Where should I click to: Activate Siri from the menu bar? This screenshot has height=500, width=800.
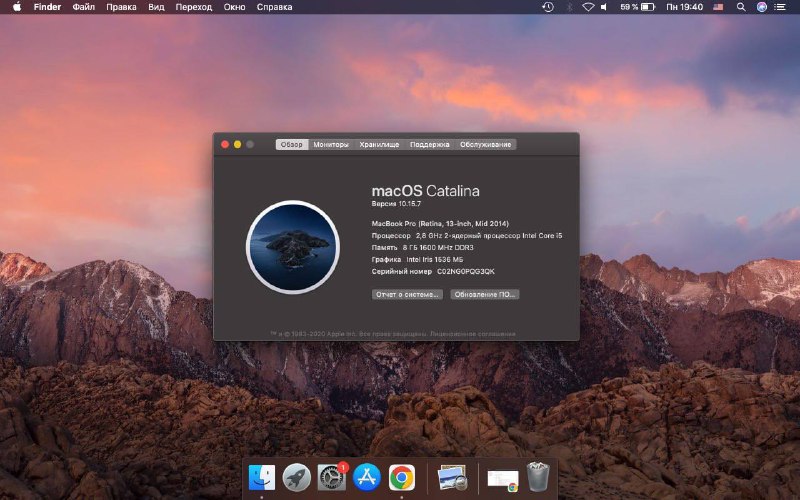point(762,7)
